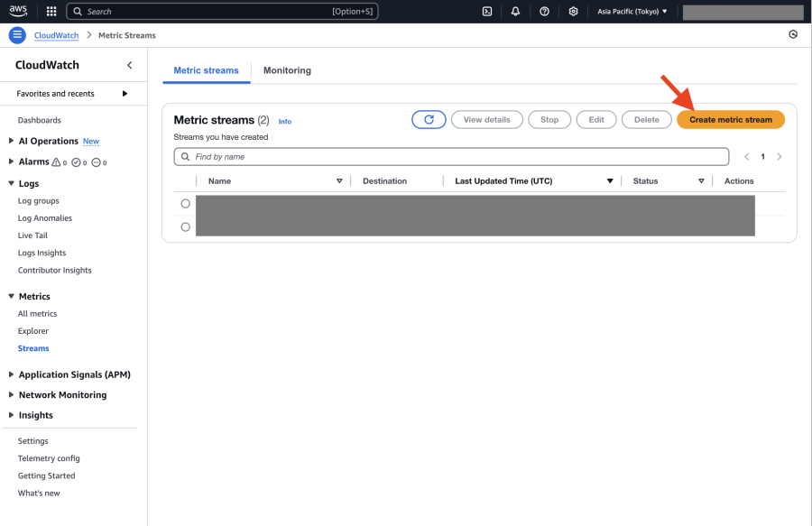Switch to the Metric streams tab
Screen dimensions: 812x526
(206, 70)
